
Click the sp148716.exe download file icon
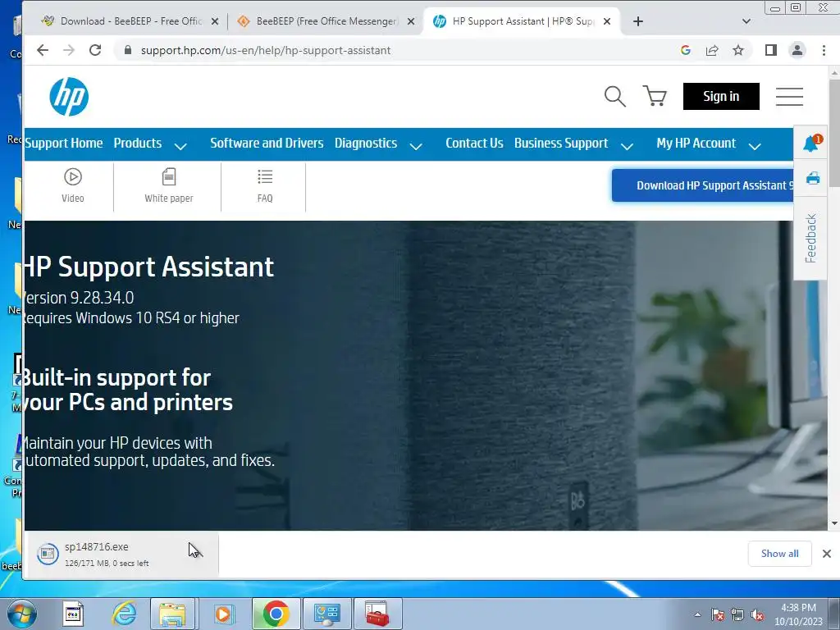[x=48, y=554]
